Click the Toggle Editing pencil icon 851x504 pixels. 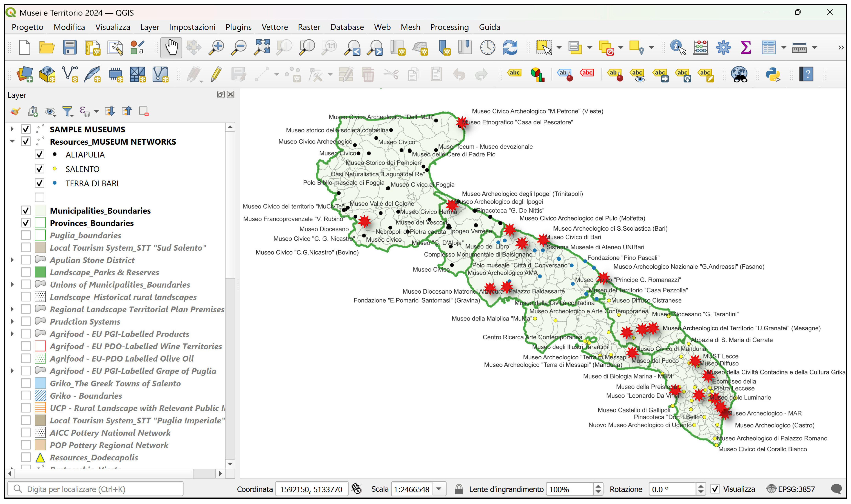click(216, 74)
